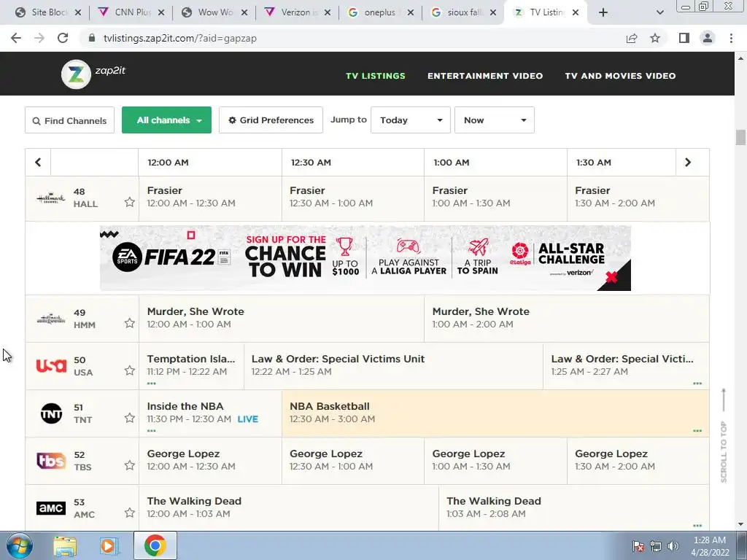Click Action Center flag tray icon
Screen dimensions: 747x560
point(638,546)
